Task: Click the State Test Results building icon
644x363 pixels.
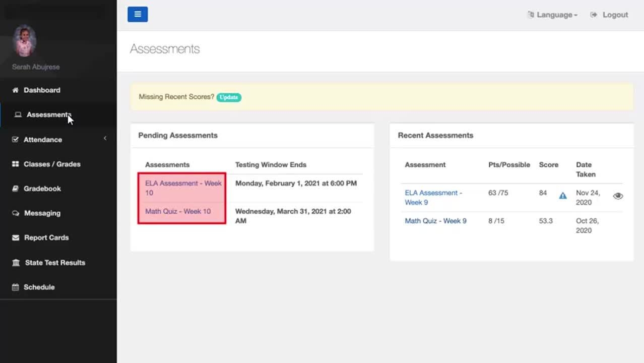Action: tap(16, 263)
